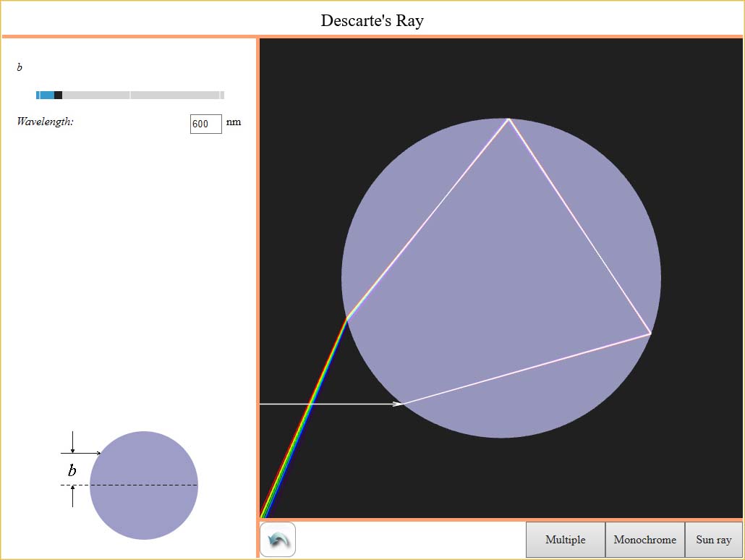
Task: Switch to Monochrome ray mode
Action: (644, 540)
